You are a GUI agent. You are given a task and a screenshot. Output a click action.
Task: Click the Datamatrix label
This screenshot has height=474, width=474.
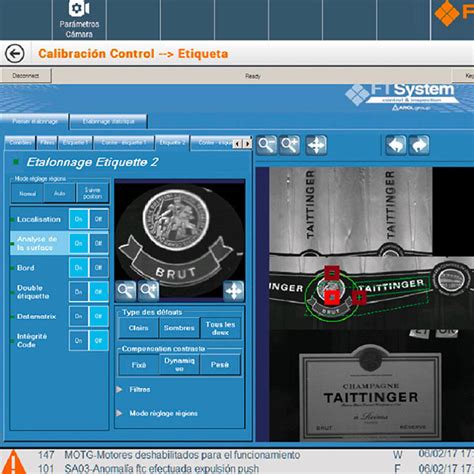pos(36,316)
